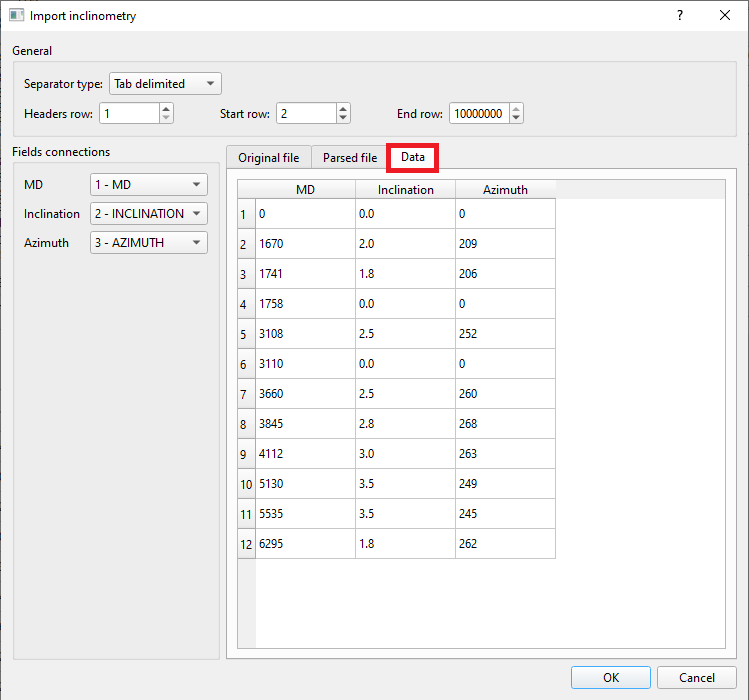749x700 pixels.
Task: Select the Inclination cell with value 3.0
Action: [406, 454]
